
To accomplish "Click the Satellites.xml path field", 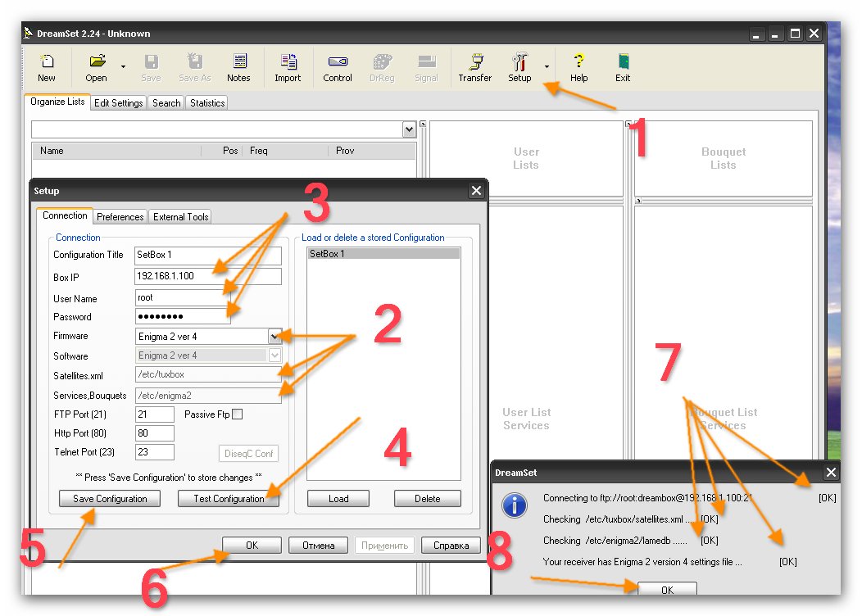I will coord(208,374).
